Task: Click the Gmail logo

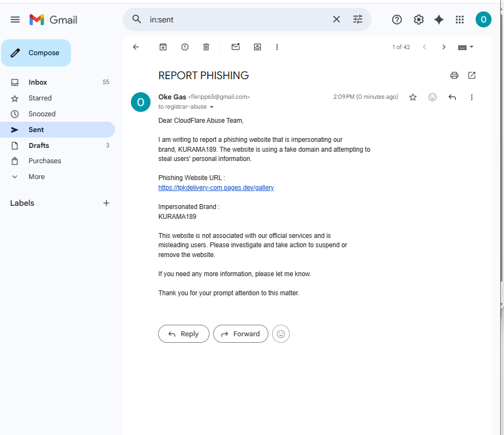Action: (53, 20)
